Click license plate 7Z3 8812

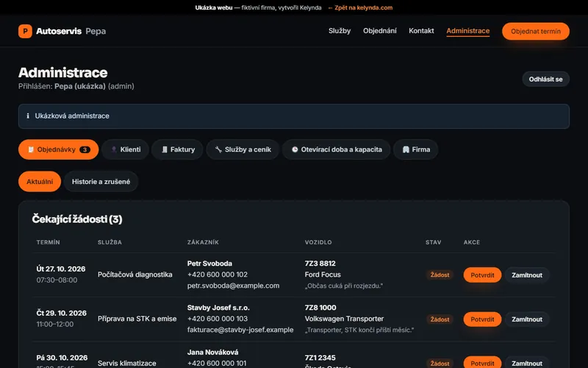click(x=320, y=263)
